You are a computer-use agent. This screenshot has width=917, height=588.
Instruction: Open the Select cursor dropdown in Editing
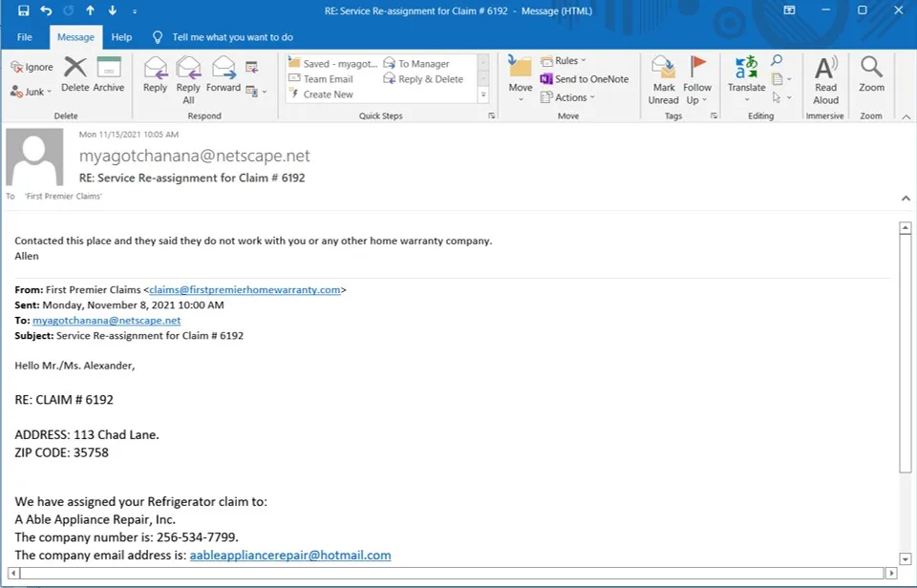(780, 97)
